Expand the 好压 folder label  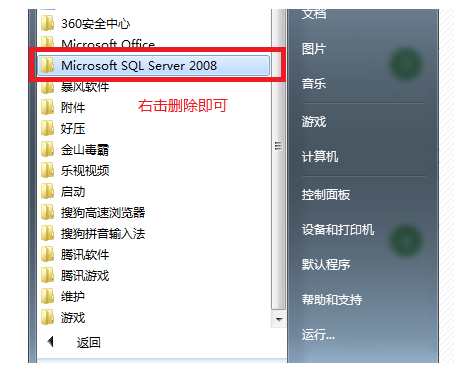coord(73,128)
